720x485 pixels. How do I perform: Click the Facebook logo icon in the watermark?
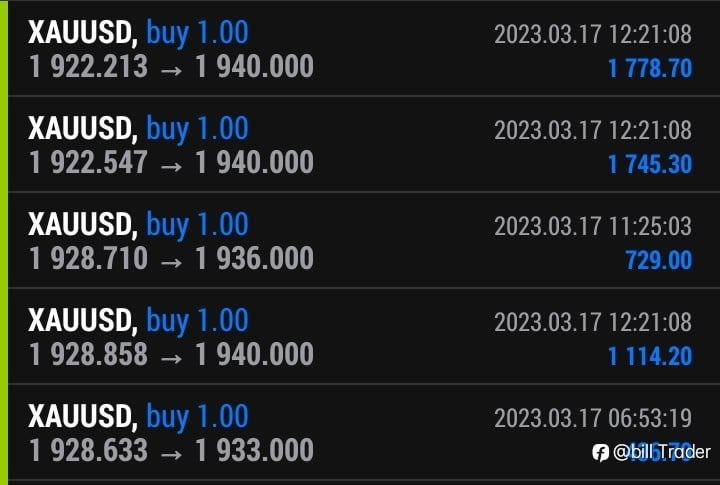(x=601, y=452)
